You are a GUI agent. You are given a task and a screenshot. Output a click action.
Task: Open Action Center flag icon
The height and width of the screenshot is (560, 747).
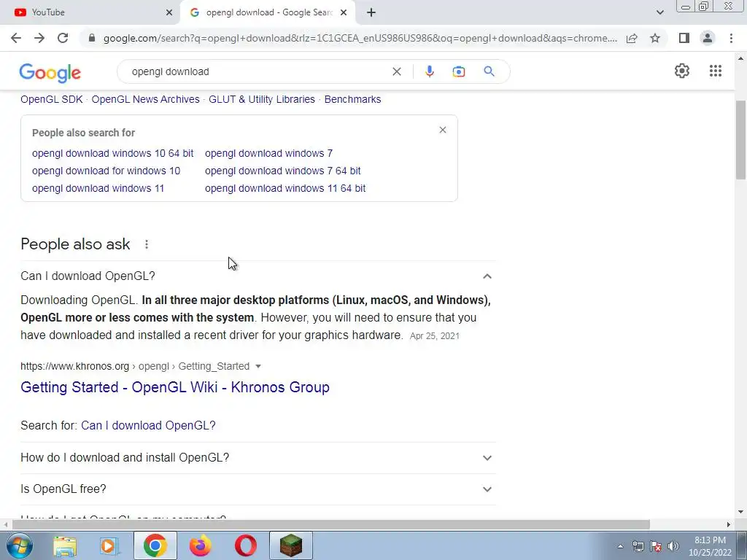coord(656,546)
